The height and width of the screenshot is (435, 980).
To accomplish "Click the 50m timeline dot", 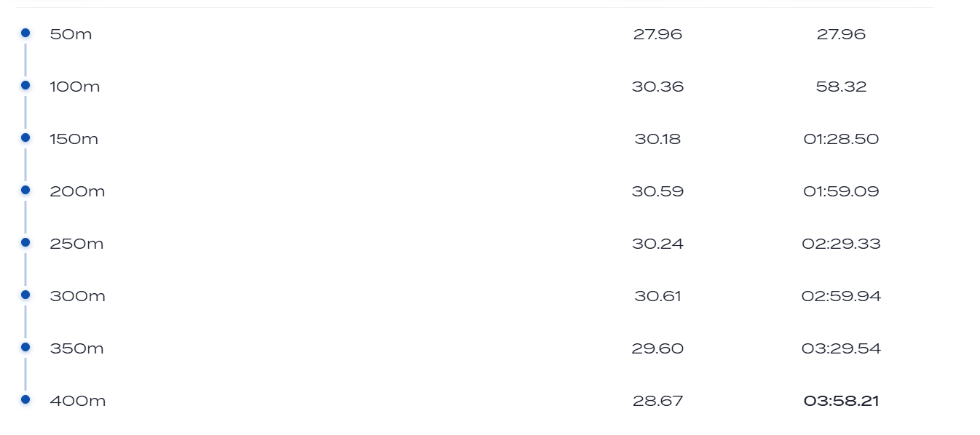I will pyautogui.click(x=25, y=33).
